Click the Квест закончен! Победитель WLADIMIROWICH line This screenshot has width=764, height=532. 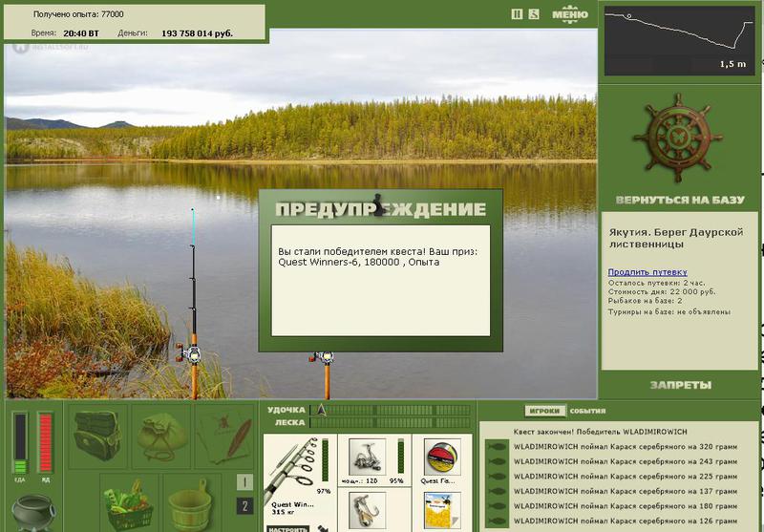[x=600, y=432]
